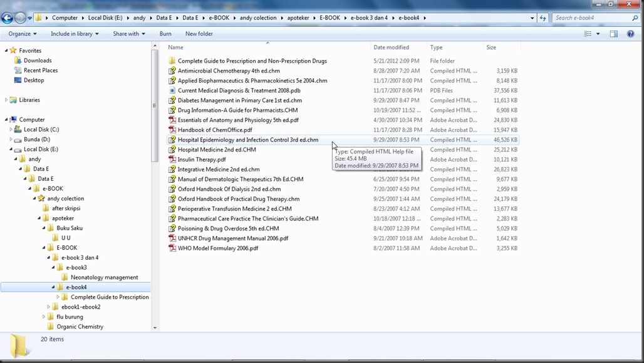The width and height of the screenshot is (644, 363).
Task: Sort by the Size column header
Action: (491, 47)
